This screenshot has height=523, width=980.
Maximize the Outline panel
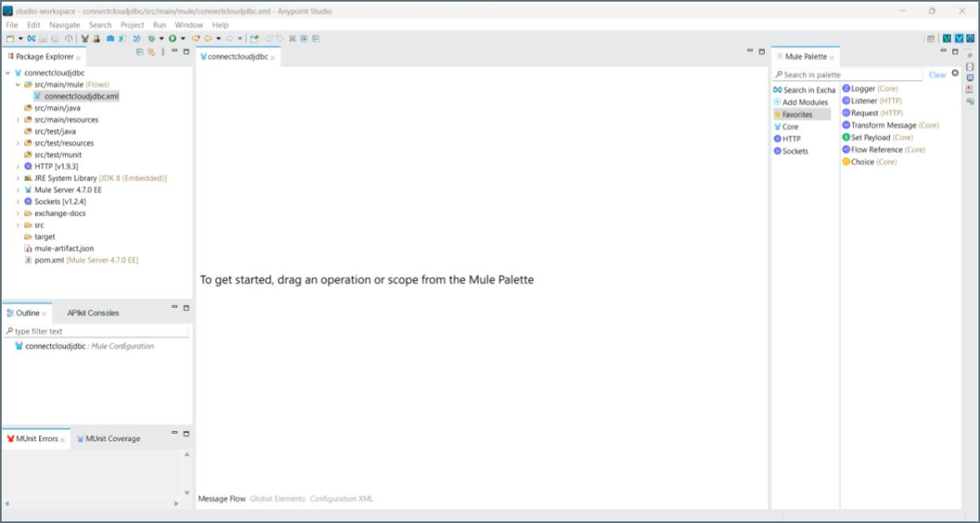186,308
